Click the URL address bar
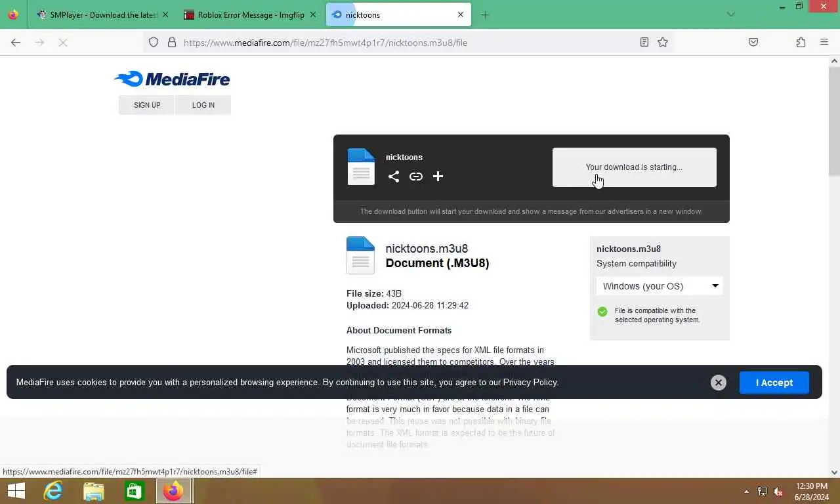Viewport: 840px width, 504px height. point(407,43)
